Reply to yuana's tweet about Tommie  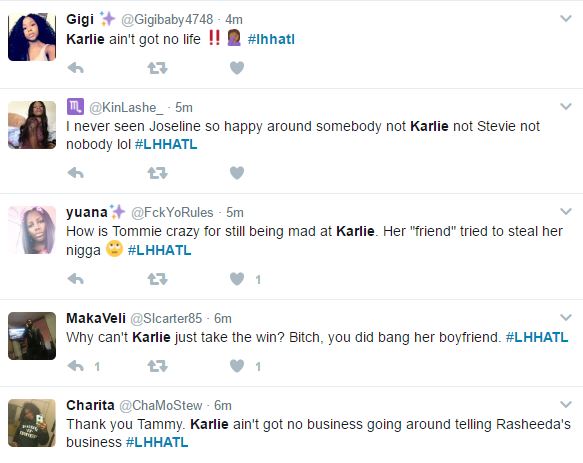(x=76, y=279)
